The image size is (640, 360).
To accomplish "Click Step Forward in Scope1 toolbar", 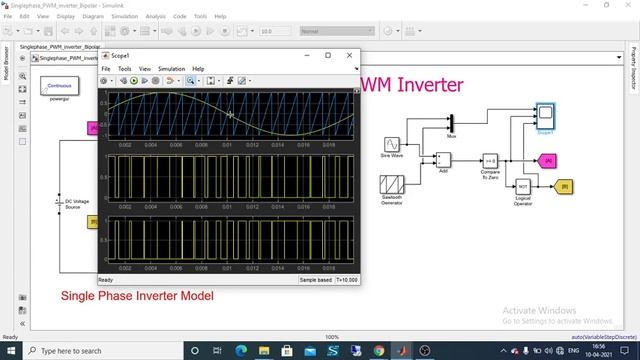I will [144, 81].
